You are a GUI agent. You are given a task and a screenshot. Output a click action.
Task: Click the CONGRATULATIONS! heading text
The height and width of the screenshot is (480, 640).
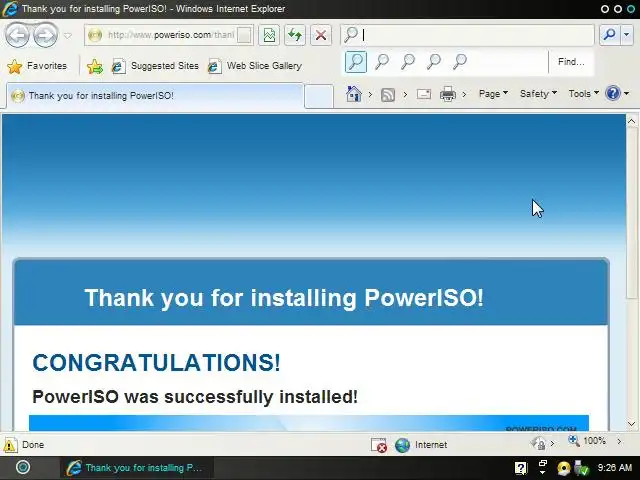pos(156,362)
